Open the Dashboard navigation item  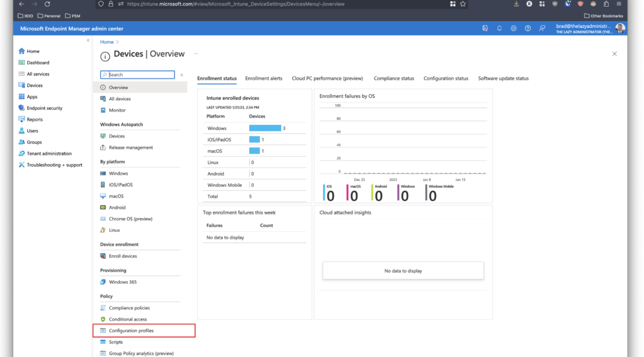(34, 63)
